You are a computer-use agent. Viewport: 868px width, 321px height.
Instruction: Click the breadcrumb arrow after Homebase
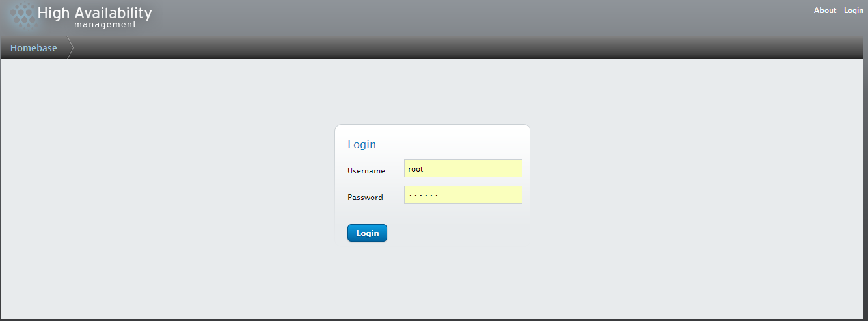pos(70,48)
